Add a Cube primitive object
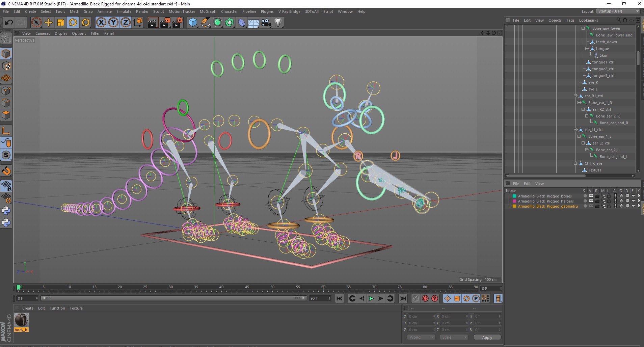This screenshot has height=347, width=644. pos(193,23)
